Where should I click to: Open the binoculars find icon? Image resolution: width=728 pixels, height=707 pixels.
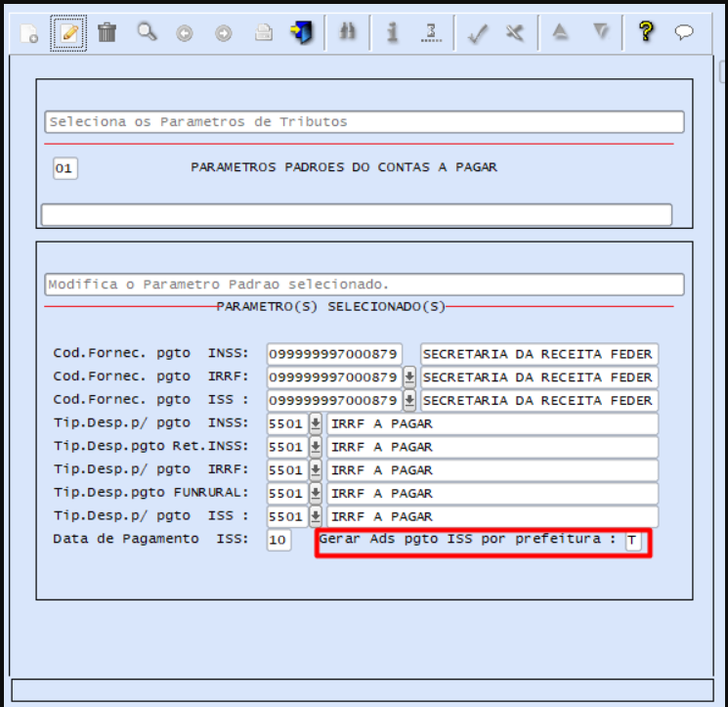pos(347,32)
